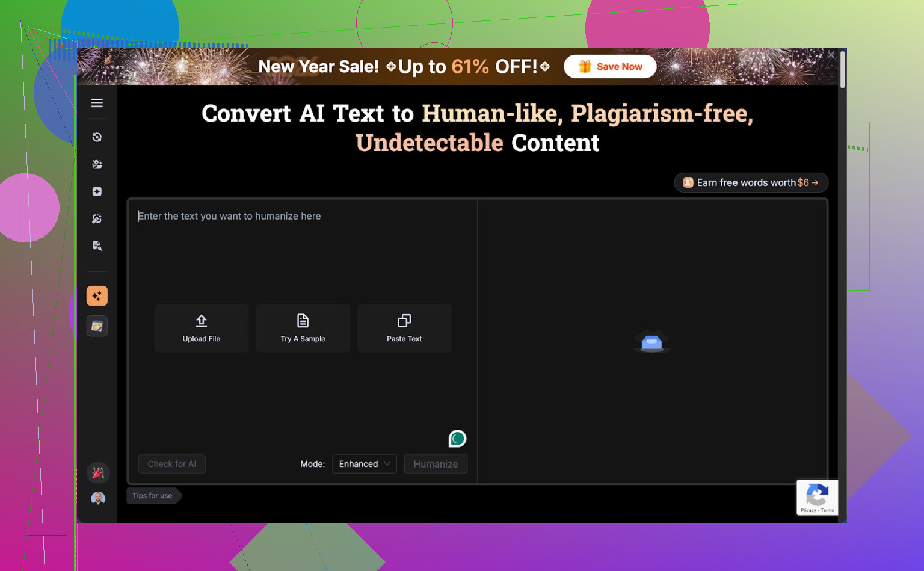This screenshot has width=924, height=571.
Task: Expand the Enhanced mode dropdown
Action: coord(364,464)
